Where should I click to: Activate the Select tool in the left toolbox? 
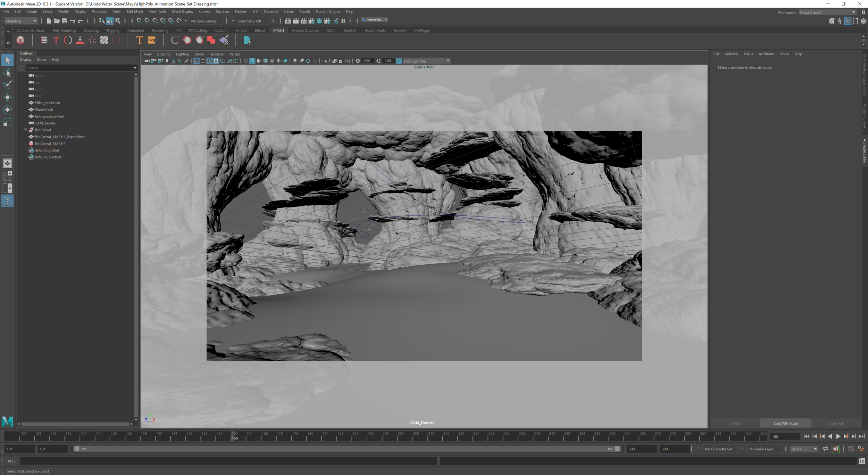[x=7, y=60]
